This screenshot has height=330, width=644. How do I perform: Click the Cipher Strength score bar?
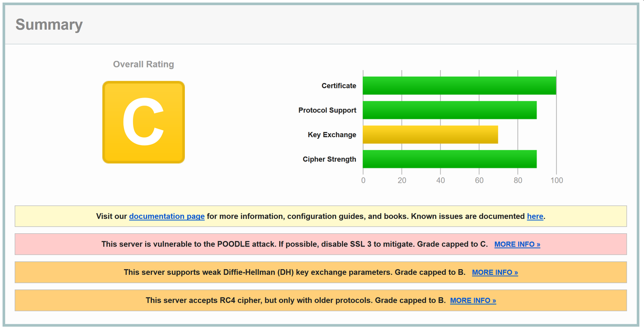(450, 159)
